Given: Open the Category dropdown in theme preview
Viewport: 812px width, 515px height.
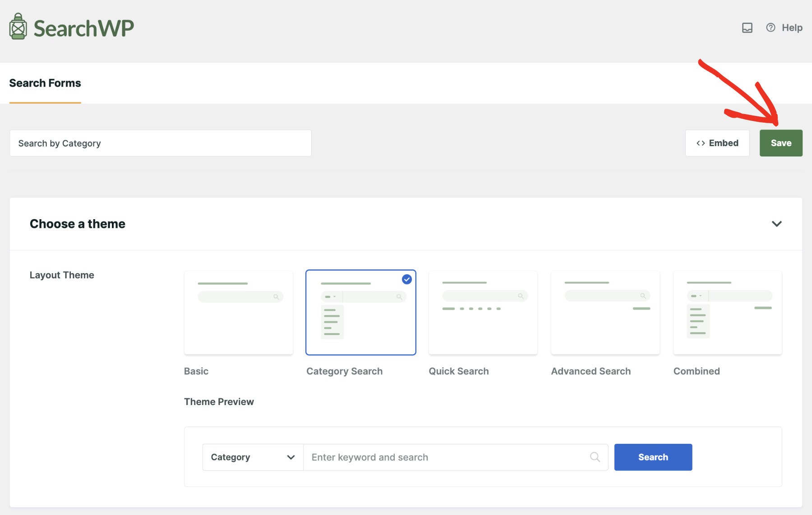Looking at the screenshot, I should [x=252, y=457].
